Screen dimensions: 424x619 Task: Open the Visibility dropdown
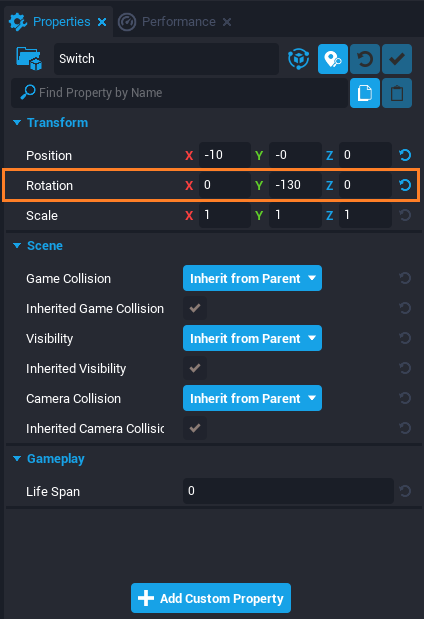click(x=252, y=338)
